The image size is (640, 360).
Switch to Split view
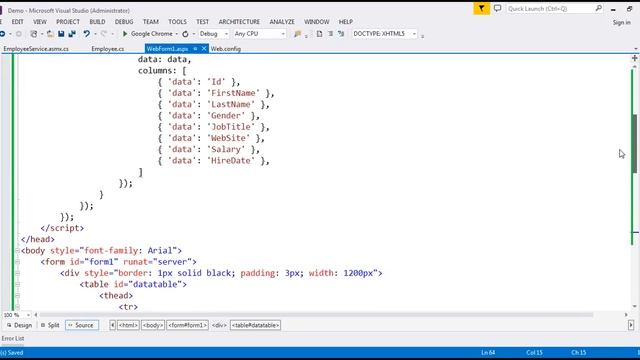pyautogui.click(x=50, y=325)
